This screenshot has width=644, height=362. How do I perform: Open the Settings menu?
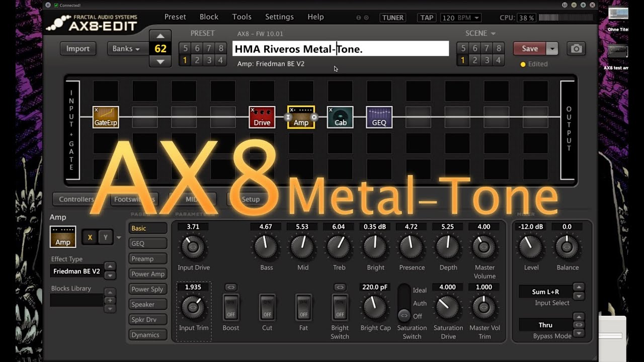[x=279, y=17]
